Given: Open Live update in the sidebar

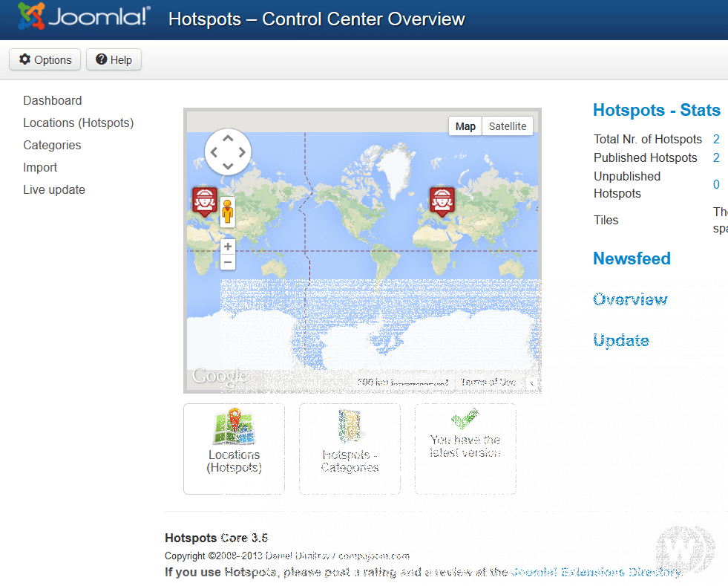Looking at the screenshot, I should click(54, 189).
